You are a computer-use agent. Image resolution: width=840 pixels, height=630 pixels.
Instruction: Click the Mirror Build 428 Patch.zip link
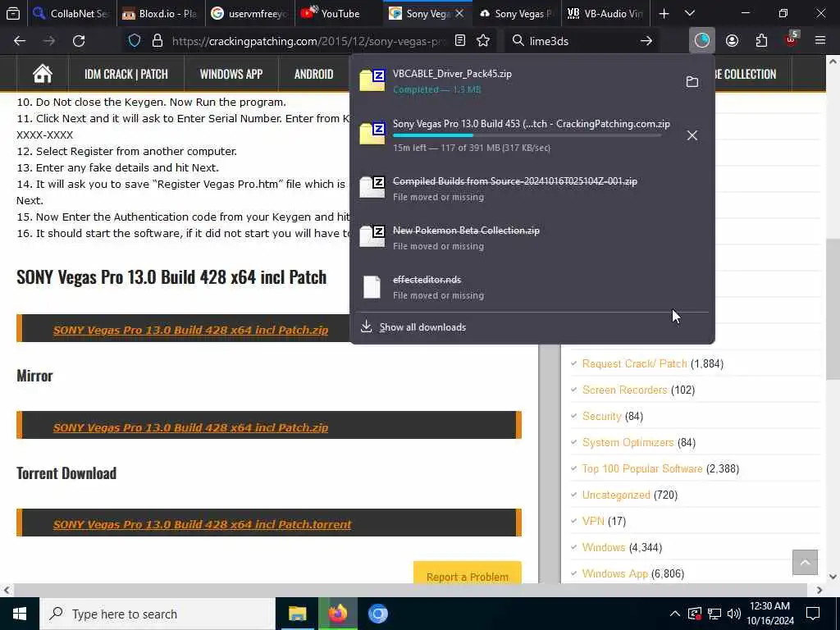click(190, 427)
